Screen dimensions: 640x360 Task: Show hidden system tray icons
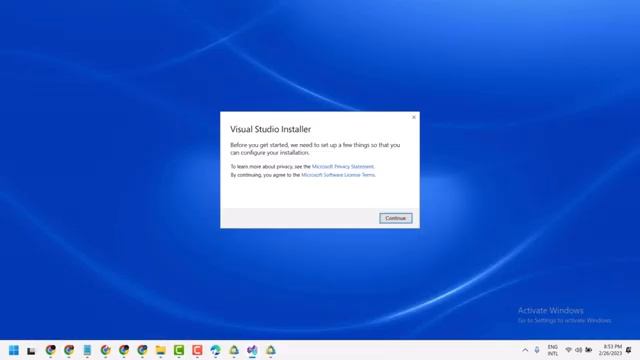525,350
